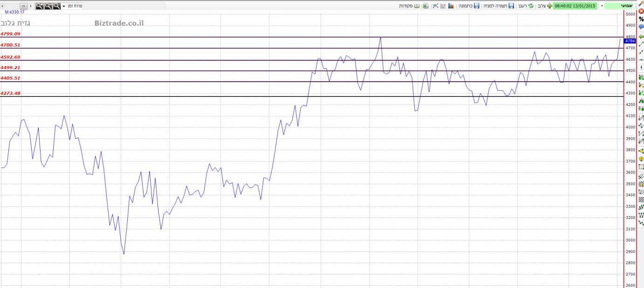Screen dimensions: 644x288
Task: Click the reset zoom magnifier icon
Action: [x=56, y=6]
